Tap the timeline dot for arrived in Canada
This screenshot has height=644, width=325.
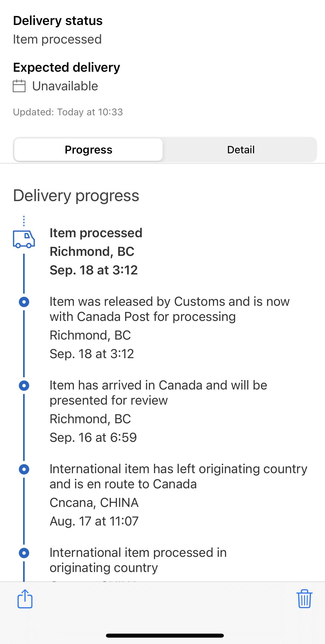[24, 385]
